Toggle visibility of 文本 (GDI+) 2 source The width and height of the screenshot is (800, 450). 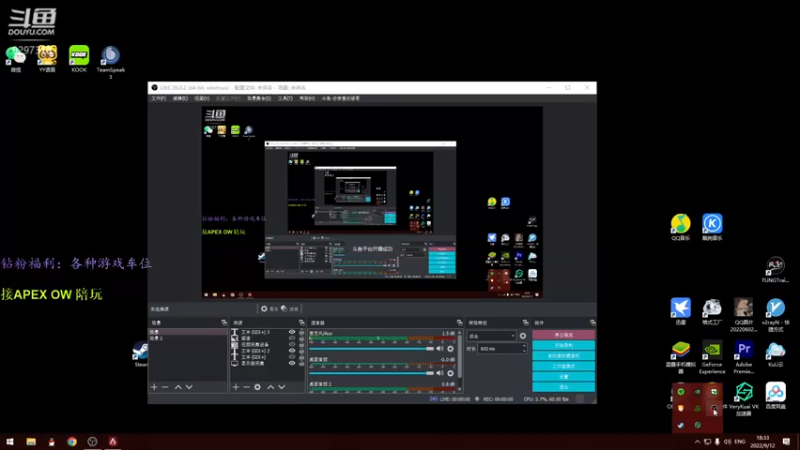(x=292, y=351)
